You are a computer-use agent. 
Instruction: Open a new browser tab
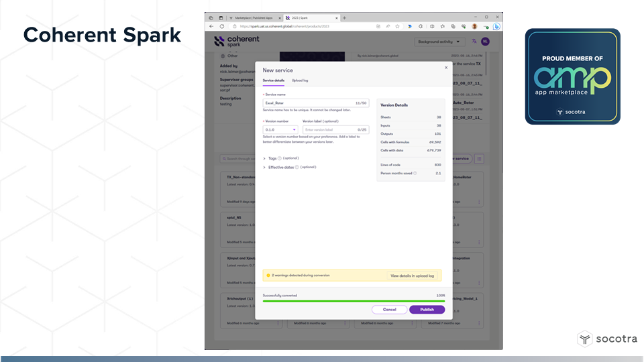pyautogui.click(x=345, y=18)
